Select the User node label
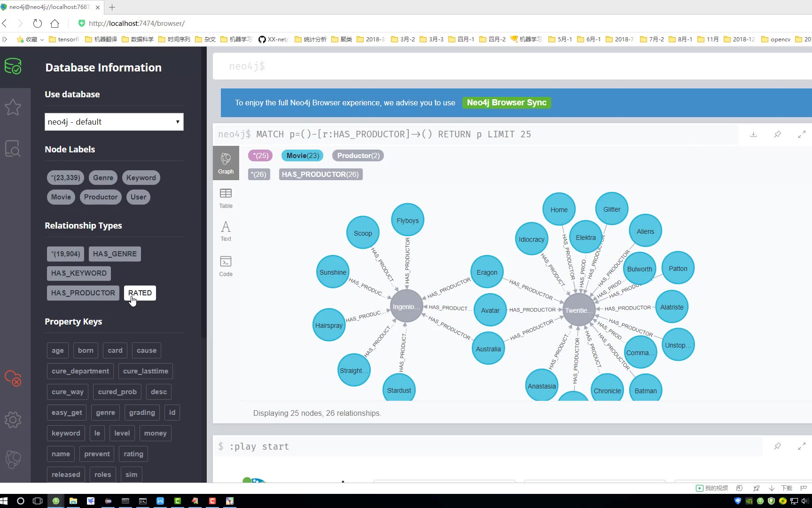The image size is (812, 508). click(x=138, y=197)
